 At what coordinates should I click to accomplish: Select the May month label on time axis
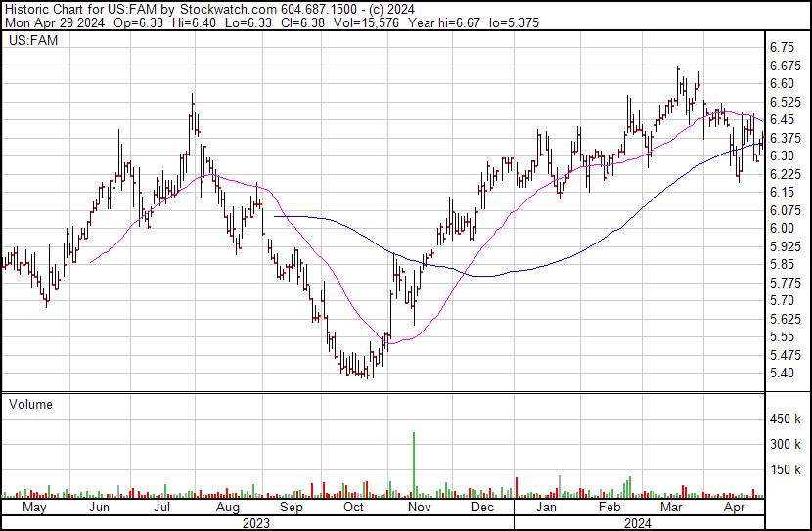pyautogui.click(x=33, y=509)
